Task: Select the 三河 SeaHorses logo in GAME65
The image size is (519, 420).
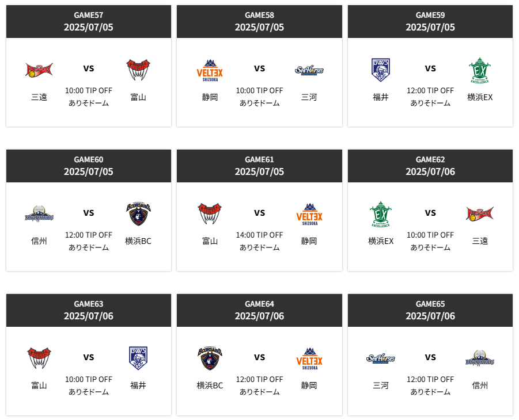Action: click(381, 358)
